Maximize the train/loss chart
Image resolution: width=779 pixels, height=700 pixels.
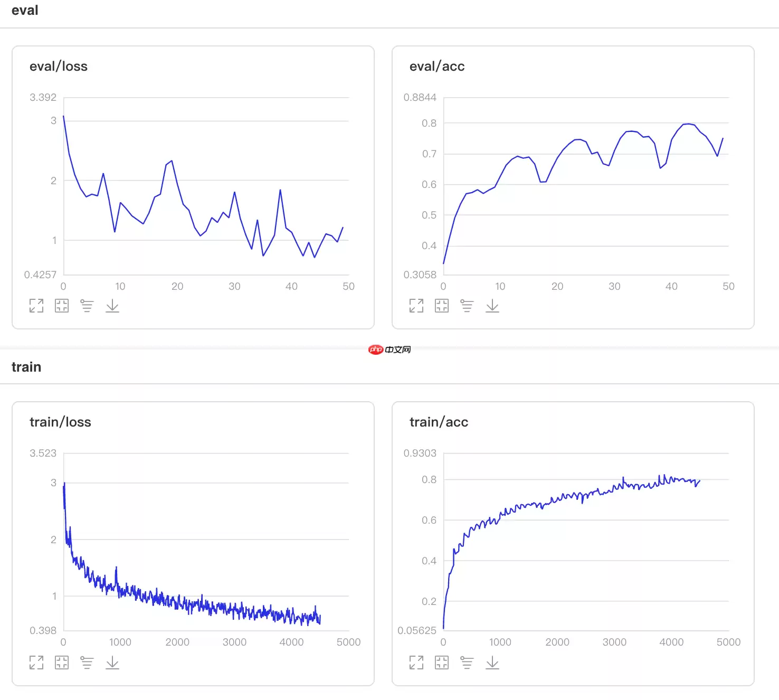[x=36, y=662]
